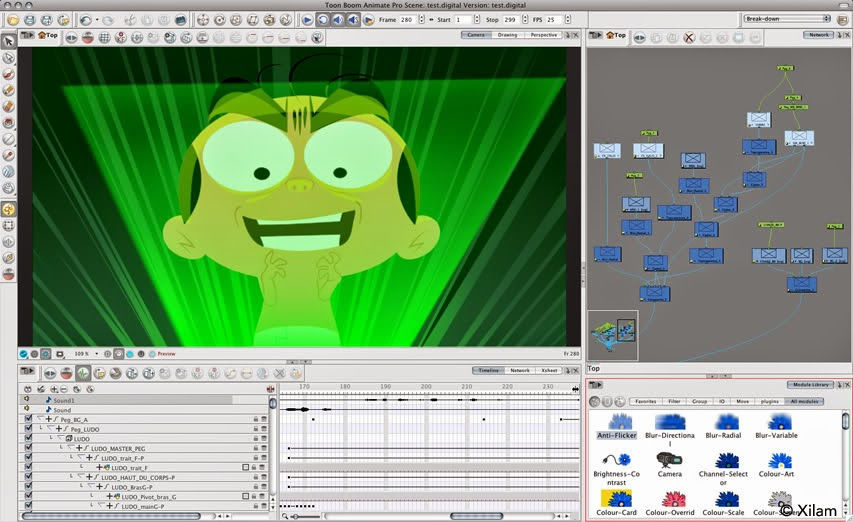
Task: Click the timeline horizontal scrollbar thumb
Action: tap(477, 516)
